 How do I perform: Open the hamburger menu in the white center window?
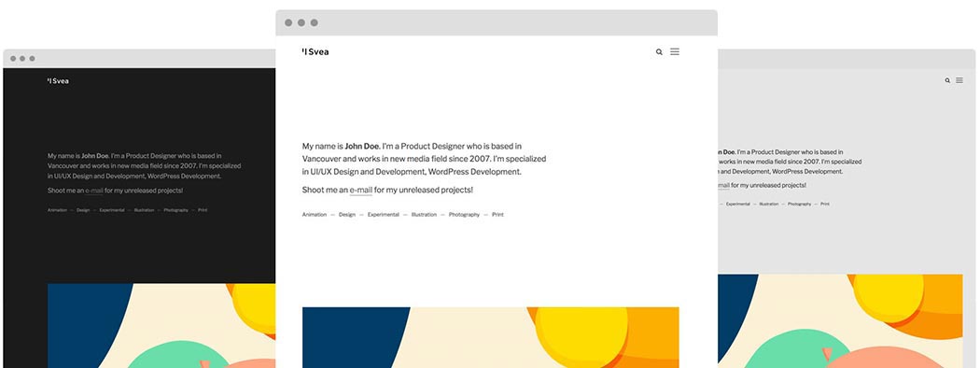pos(675,51)
